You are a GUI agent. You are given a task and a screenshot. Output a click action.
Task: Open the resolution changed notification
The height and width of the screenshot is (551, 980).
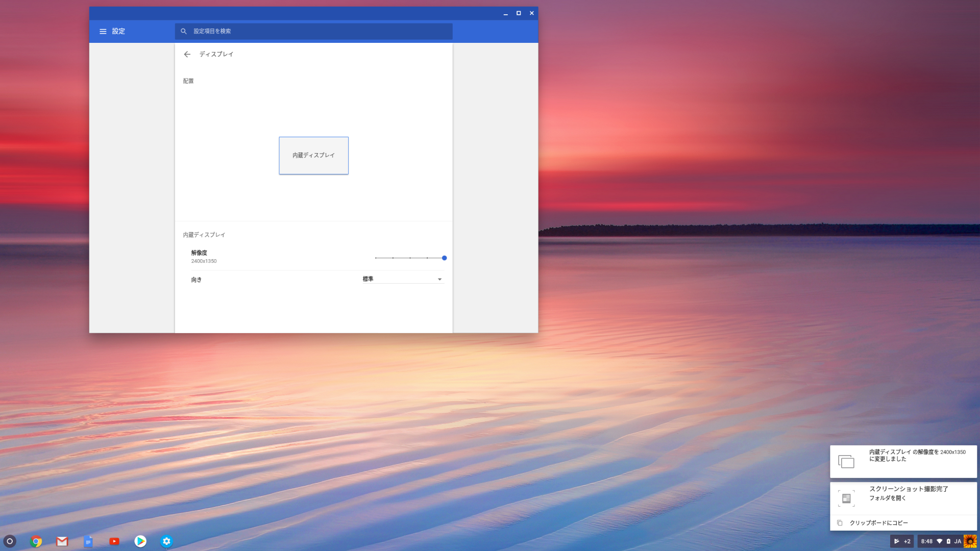[903, 461]
